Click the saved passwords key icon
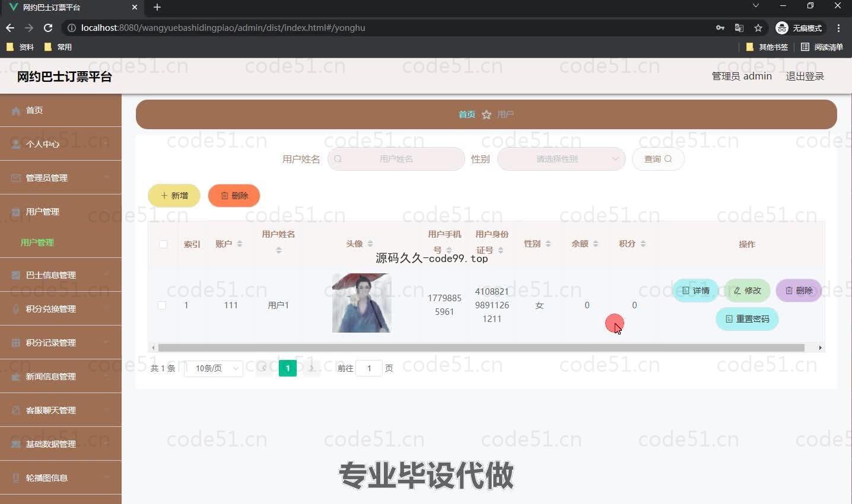 pos(720,28)
